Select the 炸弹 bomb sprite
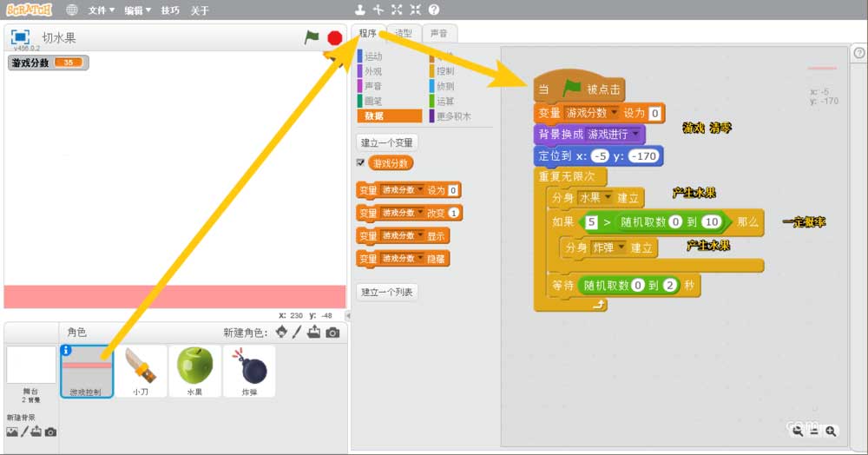Image resolution: width=868 pixels, height=455 pixels. (249, 370)
